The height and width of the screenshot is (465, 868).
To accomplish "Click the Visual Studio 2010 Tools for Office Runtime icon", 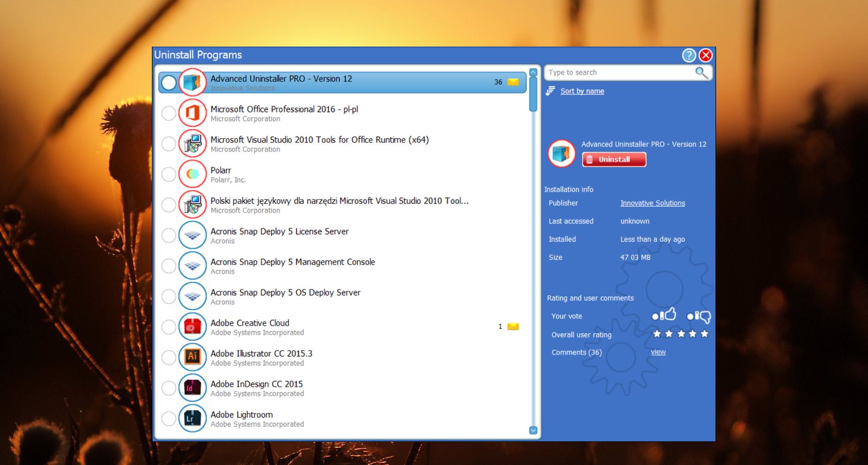I will [x=192, y=143].
